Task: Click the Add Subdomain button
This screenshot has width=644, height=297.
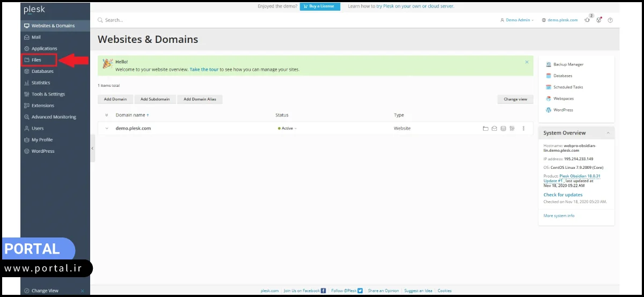Action: [x=155, y=99]
